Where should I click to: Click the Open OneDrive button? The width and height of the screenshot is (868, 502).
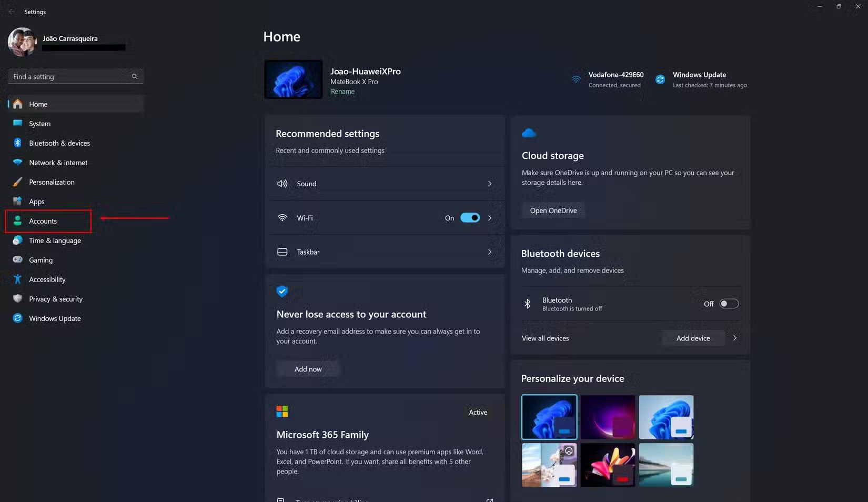553,210
